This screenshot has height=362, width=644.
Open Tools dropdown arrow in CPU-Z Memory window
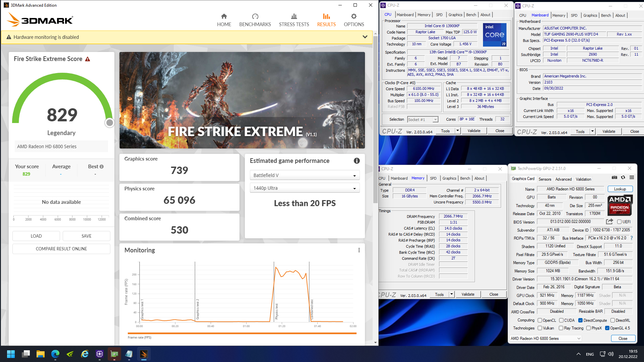pyautogui.click(x=451, y=295)
